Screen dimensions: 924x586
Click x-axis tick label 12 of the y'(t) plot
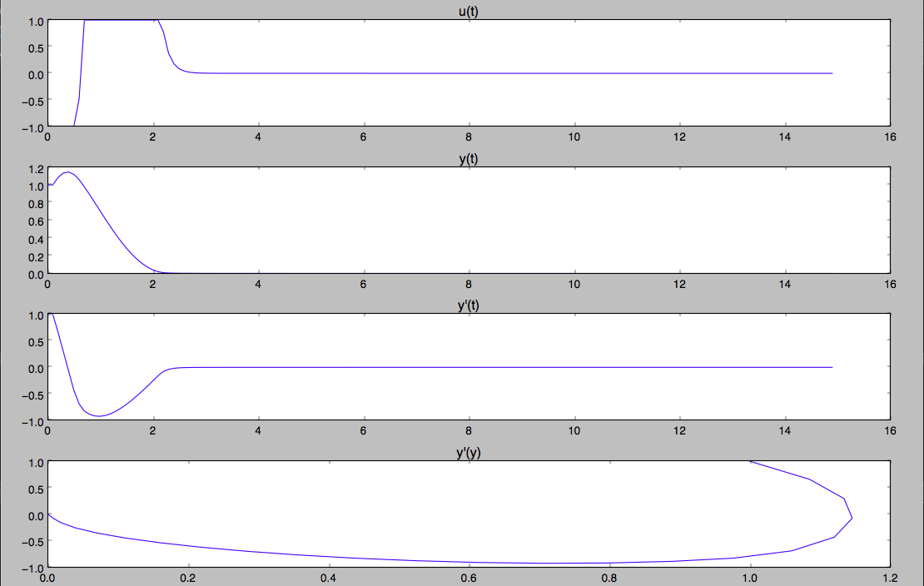[679, 431]
